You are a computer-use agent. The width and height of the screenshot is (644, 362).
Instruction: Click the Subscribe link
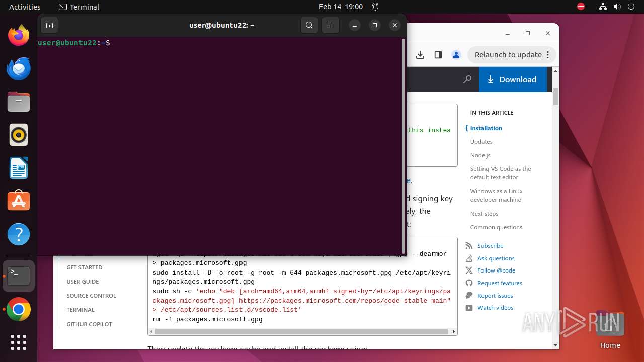tap(490, 246)
